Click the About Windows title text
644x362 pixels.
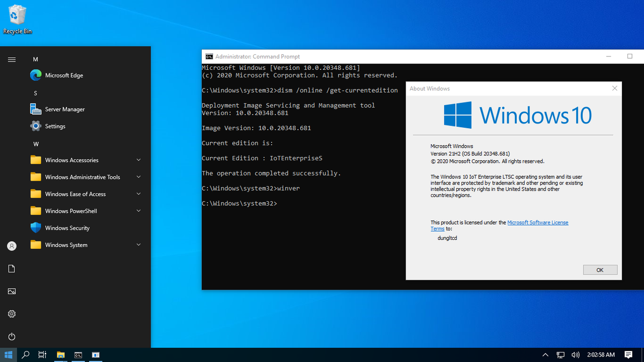[430, 88]
